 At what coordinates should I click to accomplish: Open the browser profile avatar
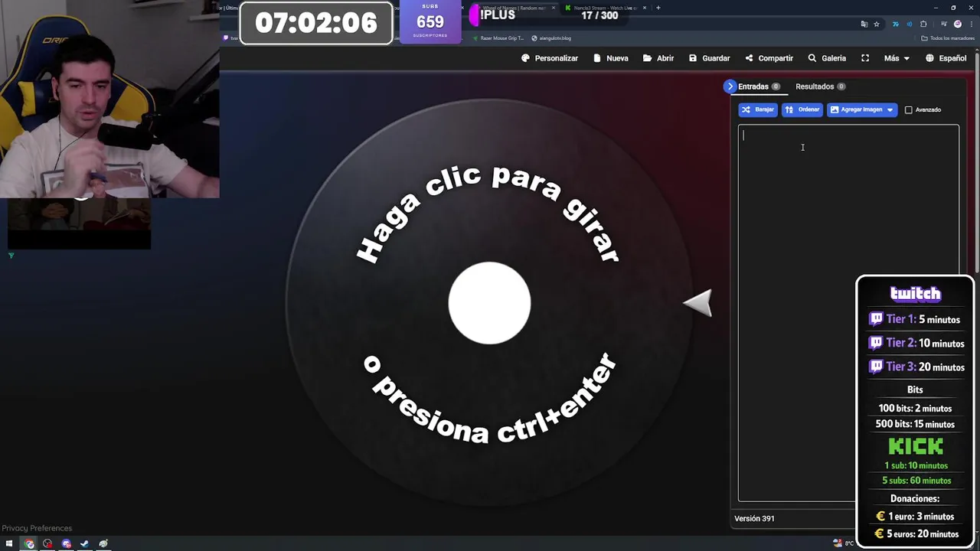click(x=957, y=24)
